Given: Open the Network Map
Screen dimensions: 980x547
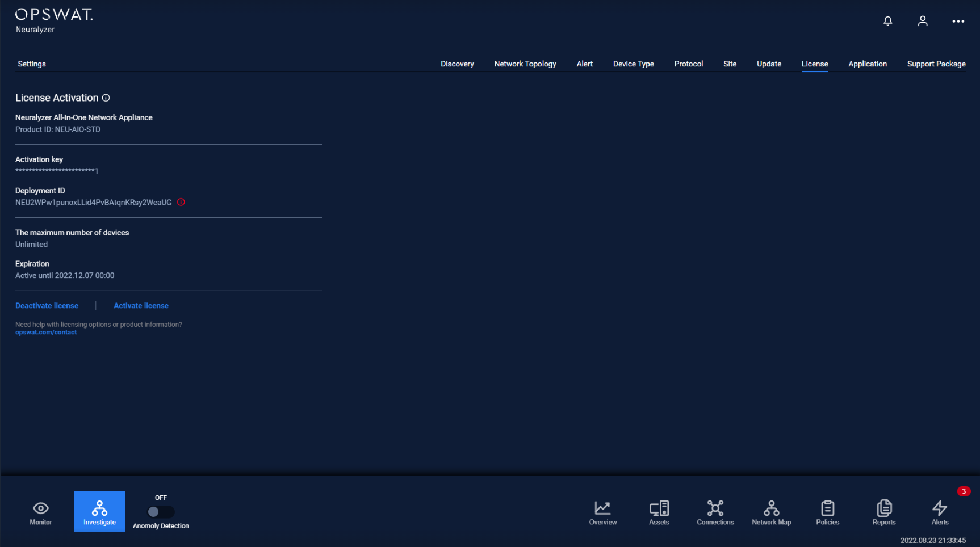Looking at the screenshot, I should tap(772, 513).
